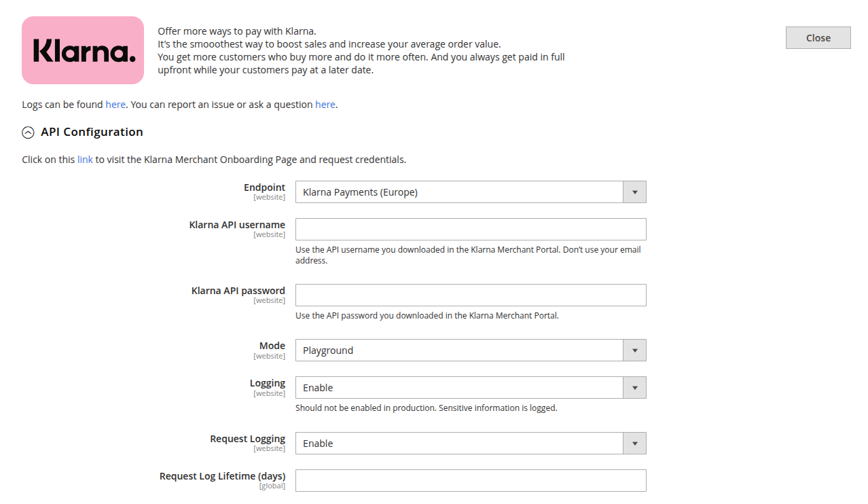
Task: Click the Klarna logo image
Action: point(83,50)
